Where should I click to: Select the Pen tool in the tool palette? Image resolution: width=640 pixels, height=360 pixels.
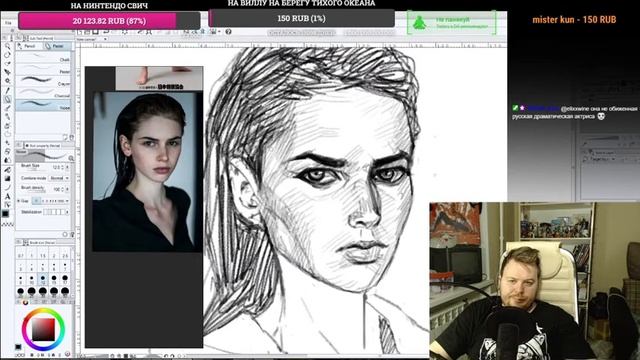[8, 90]
